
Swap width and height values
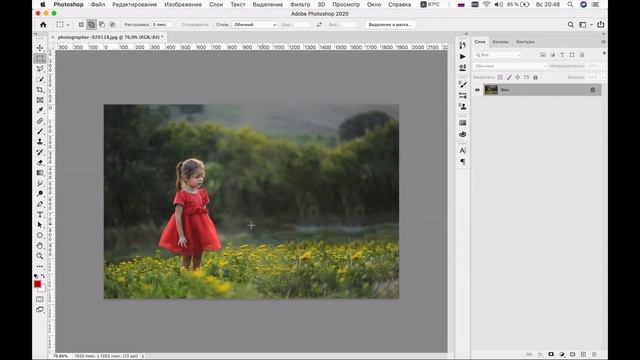click(x=319, y=24)
